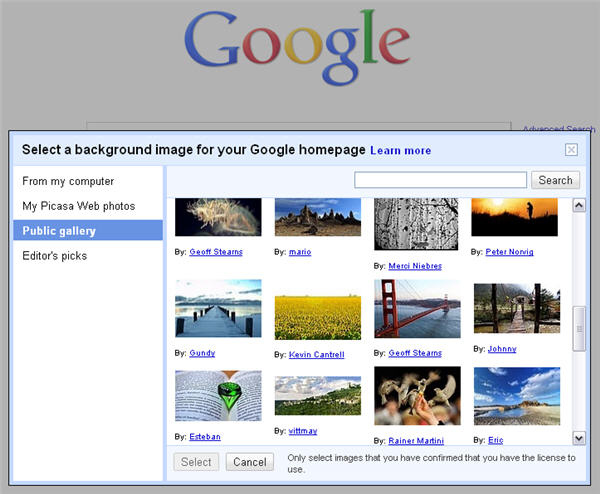This screenshot has width=600, height=494.
Task: Open the Advanced Search link
Action: coord(558,129)
